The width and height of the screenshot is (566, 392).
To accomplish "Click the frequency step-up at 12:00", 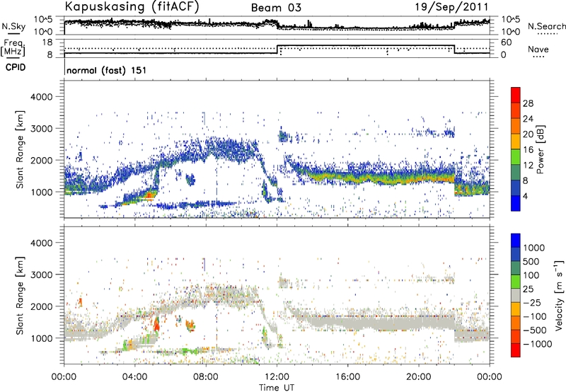I will point(277,50).
